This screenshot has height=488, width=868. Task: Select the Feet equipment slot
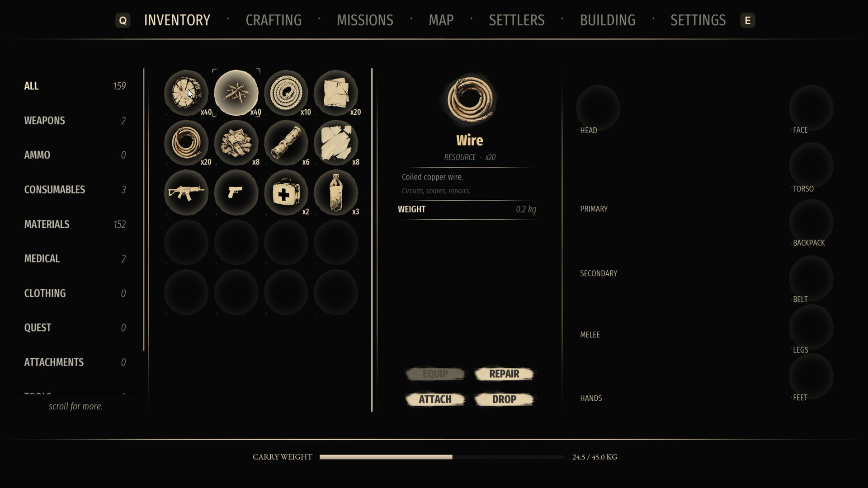point(811,376)
